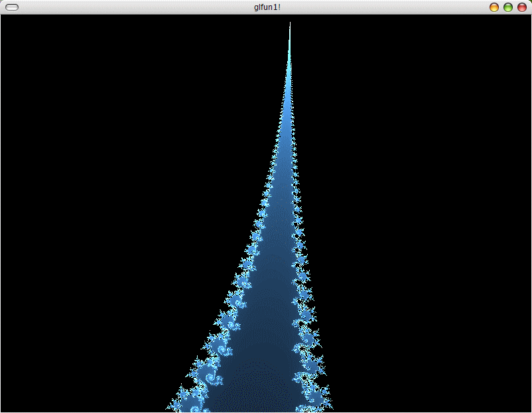
Task: Minimize the glfun1! window with yellow button
Action: point(494,7)
